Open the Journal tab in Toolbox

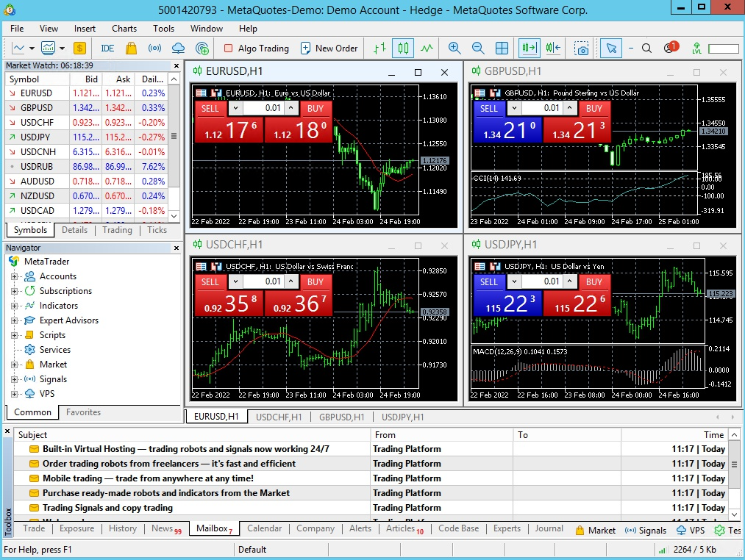point(549,528)
